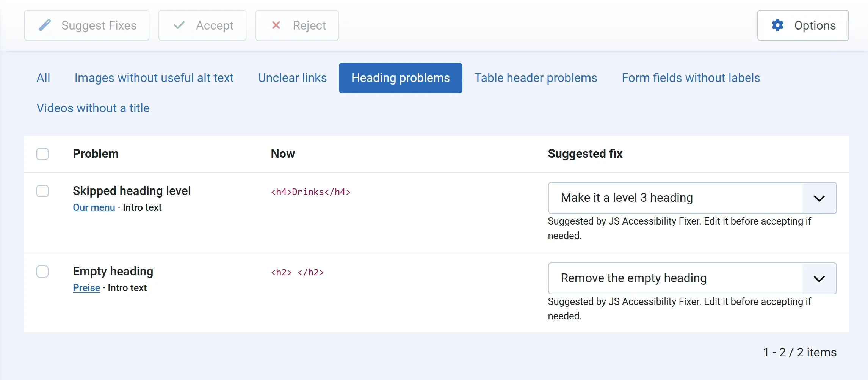The image size is (868, 380).
Task: Open the 'Preise' article link
Action: [86, 288]
